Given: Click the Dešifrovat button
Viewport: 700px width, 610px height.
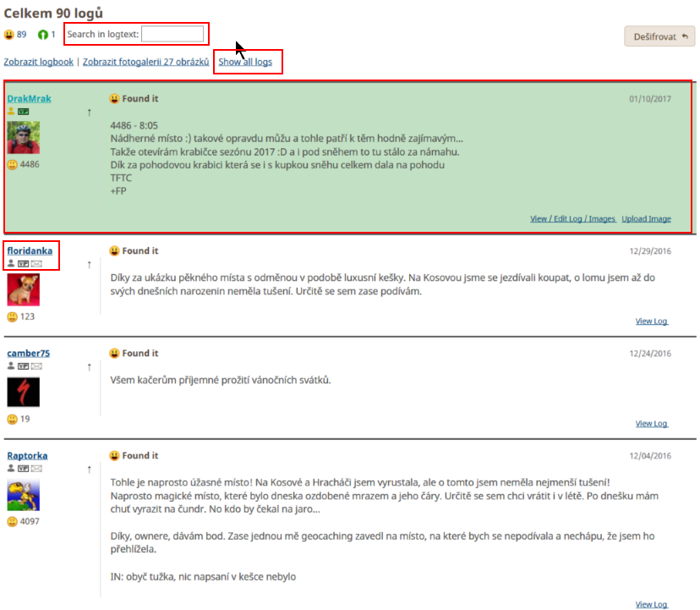Looking at the screenshot, I should coord(659,36).
